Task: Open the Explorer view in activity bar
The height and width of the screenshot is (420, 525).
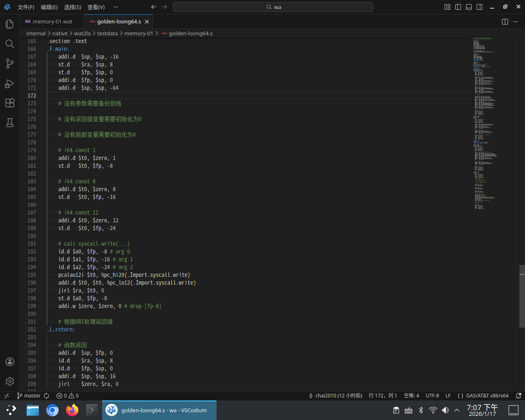Action: (10, 24)
